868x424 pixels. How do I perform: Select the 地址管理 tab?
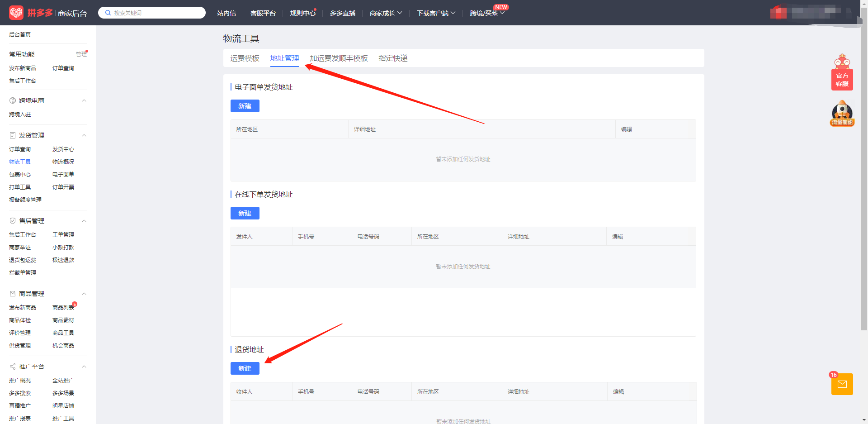(x=285, y=58)
